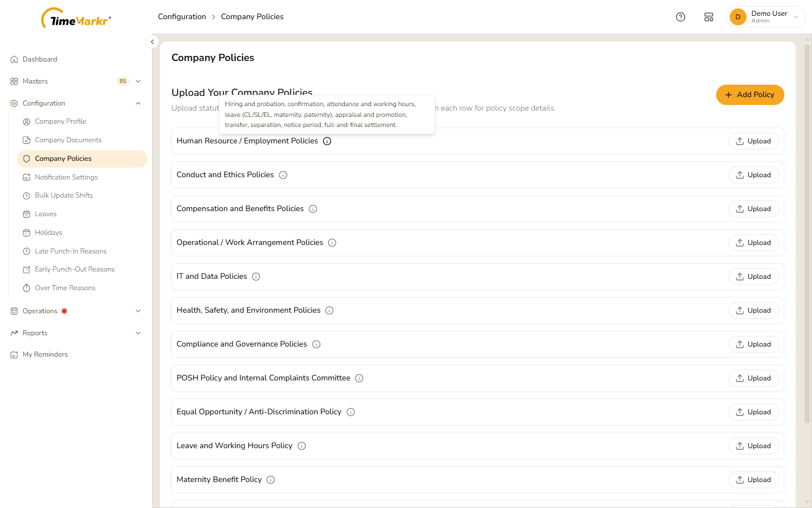Open Holidays in sidebar
The image size is (812, 508).
(x=82, y=233)
